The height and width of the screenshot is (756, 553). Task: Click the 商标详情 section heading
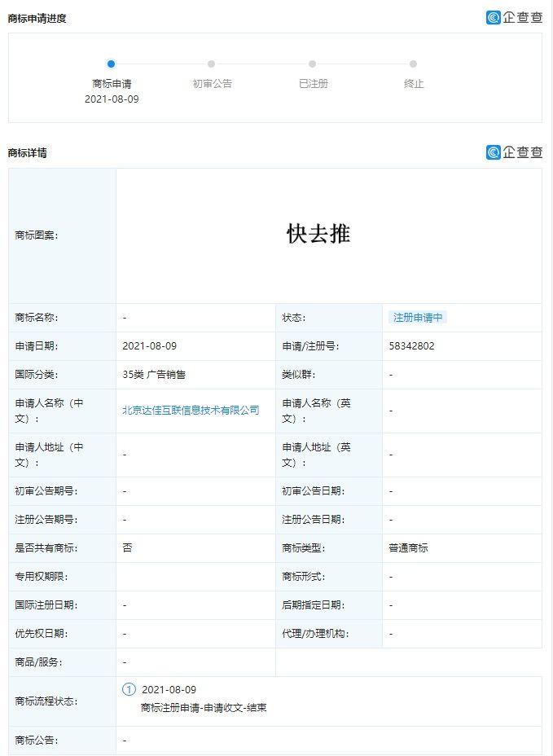28,153
